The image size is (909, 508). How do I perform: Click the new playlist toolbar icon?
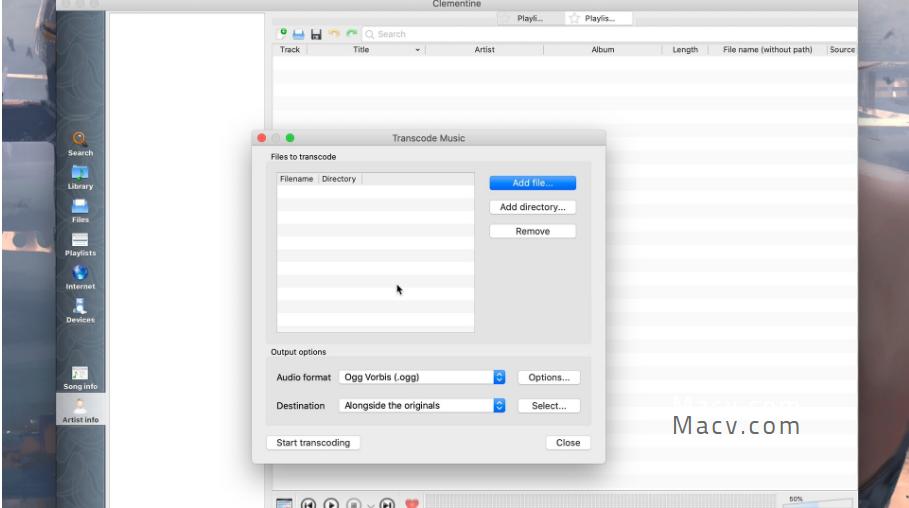[283, 34]
